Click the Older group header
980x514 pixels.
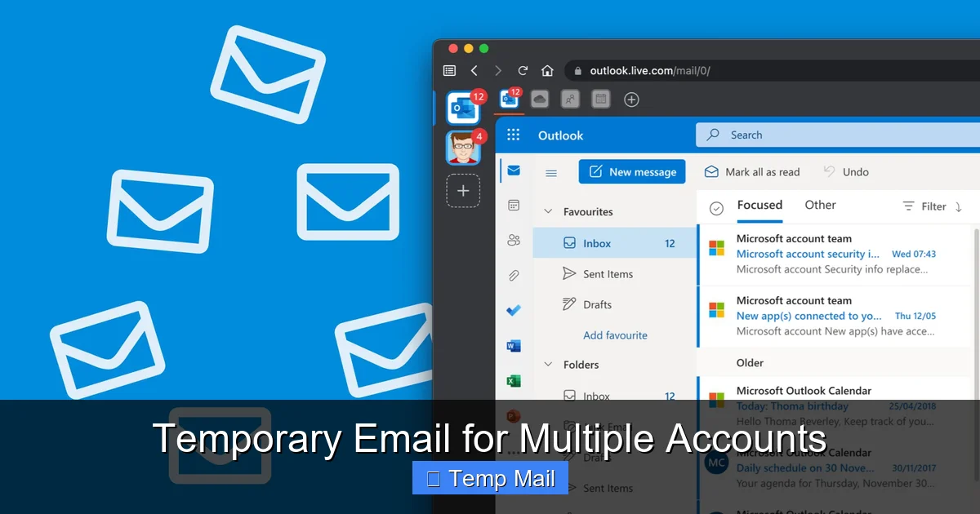(750, 362)
